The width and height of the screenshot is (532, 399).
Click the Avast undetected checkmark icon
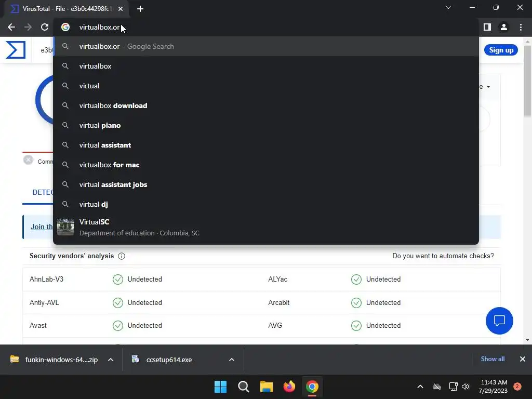118,326
